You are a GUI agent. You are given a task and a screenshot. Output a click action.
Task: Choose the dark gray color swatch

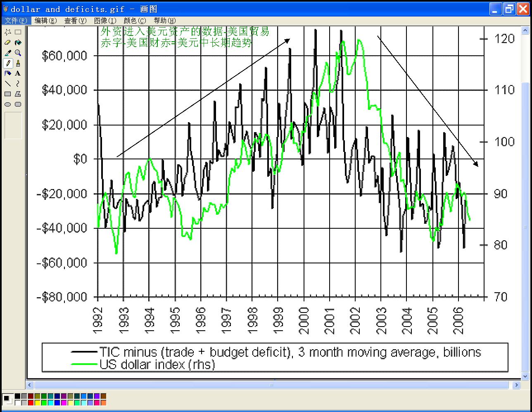[x=24, y=396]
